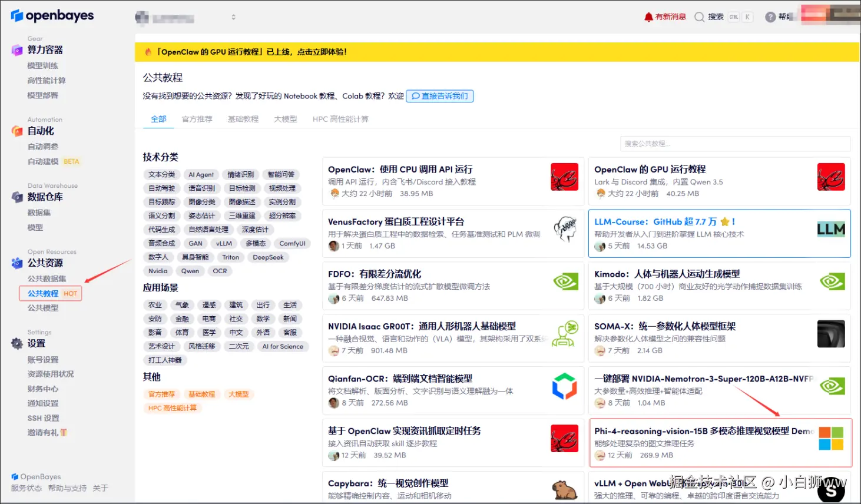Viewport: 861px width, 504px height.
Task: Click the 直接告诉我们 button
Action: coord(440,96)
